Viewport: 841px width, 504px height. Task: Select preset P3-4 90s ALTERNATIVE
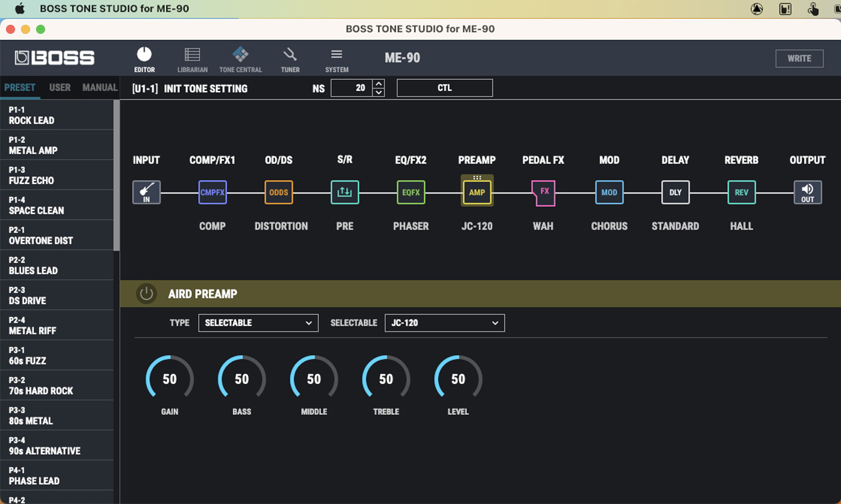coord(57,446)
